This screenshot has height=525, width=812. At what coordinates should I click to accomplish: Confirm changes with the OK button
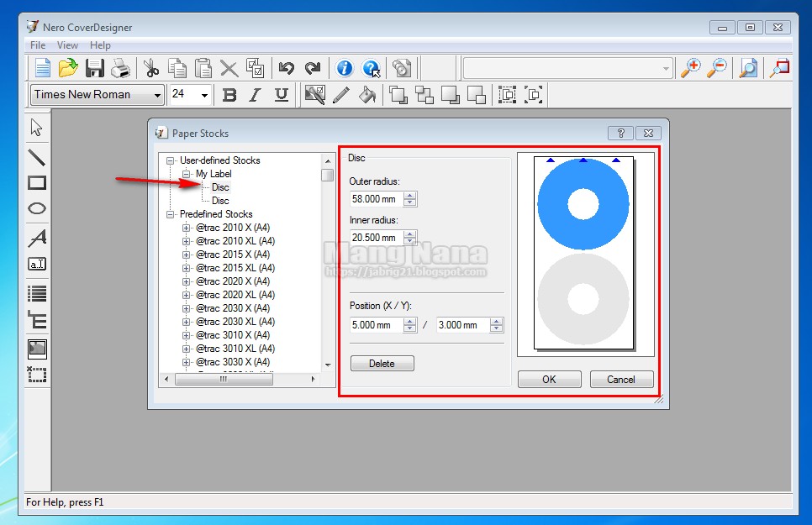[x=549, y=379]
